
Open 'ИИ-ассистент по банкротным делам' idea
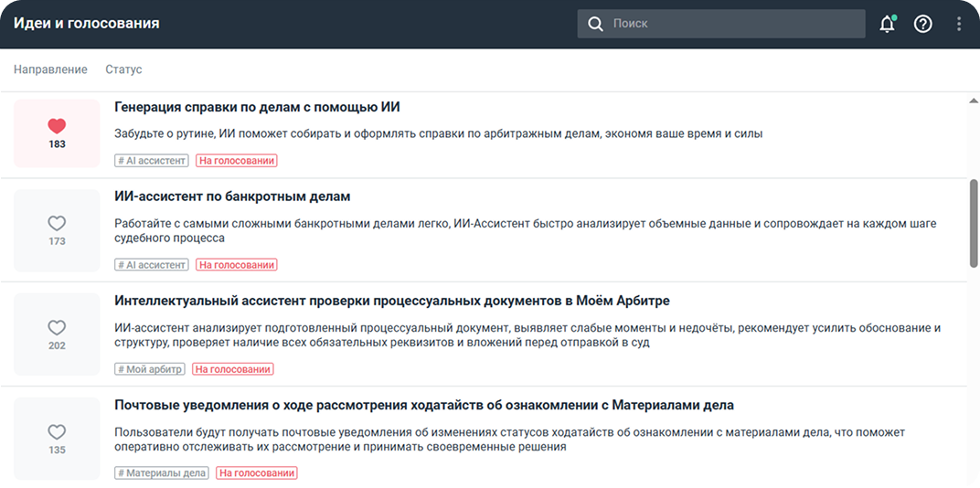(x=232, y=196)
